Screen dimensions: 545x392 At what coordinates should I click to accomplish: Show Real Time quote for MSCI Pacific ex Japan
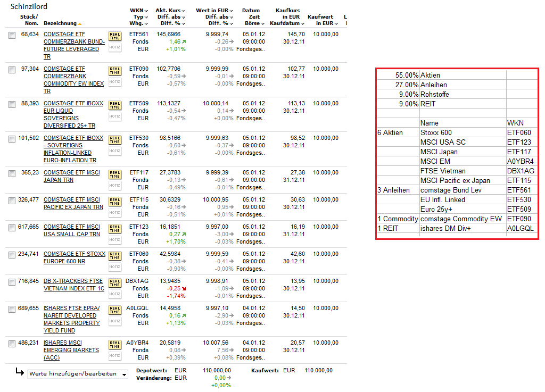[115, 202]
